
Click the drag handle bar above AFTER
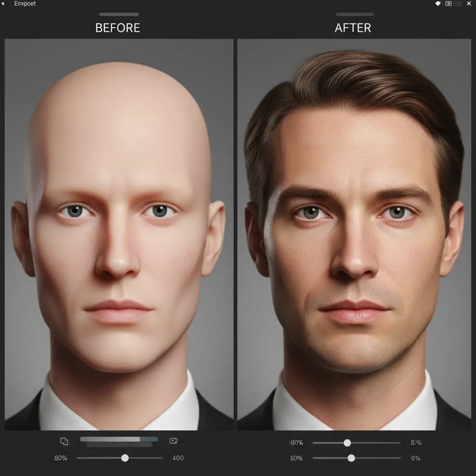pos(355,14)
